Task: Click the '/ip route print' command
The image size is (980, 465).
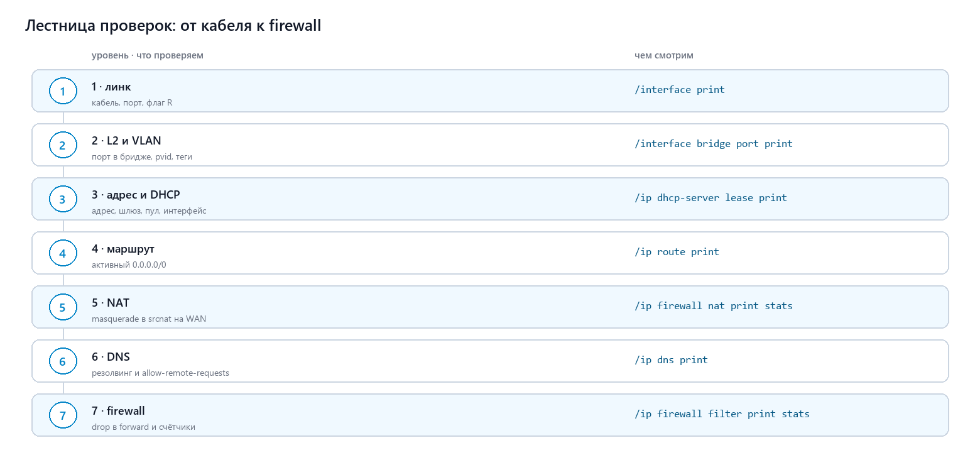Action: 677,252
